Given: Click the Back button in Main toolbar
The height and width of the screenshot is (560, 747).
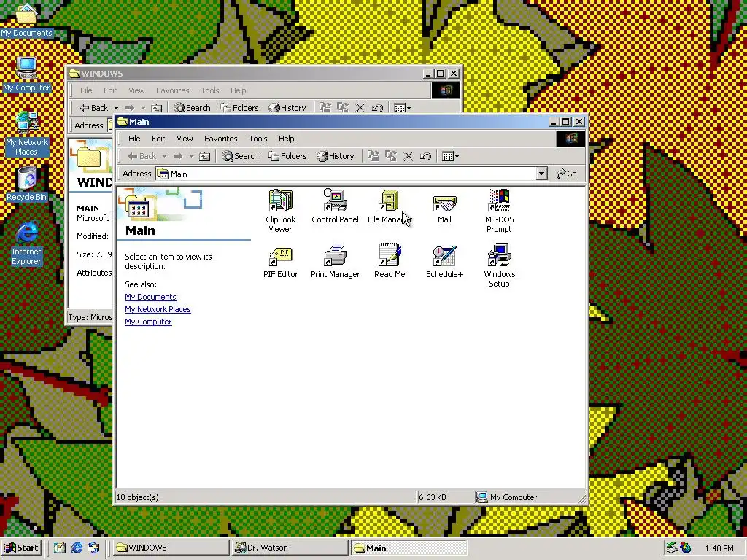Looking at the screenshot, I should pyautogui.click(x=142, y=156).
